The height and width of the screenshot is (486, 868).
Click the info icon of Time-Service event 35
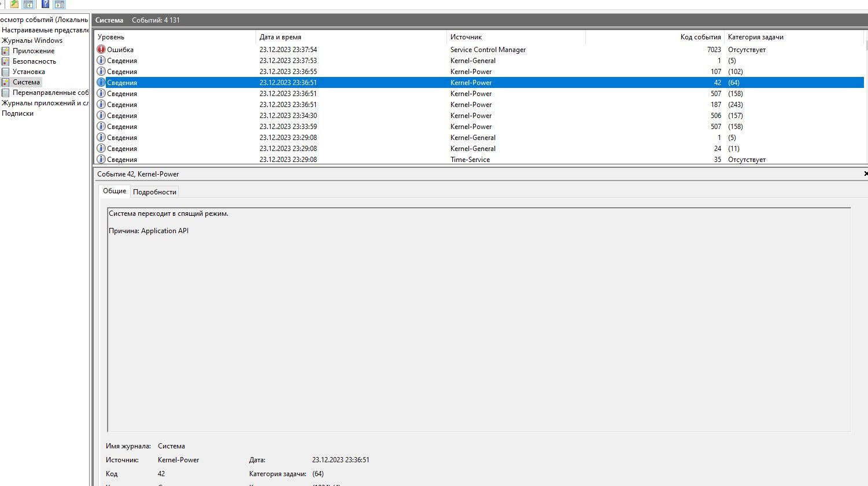(x=101, y=160)
